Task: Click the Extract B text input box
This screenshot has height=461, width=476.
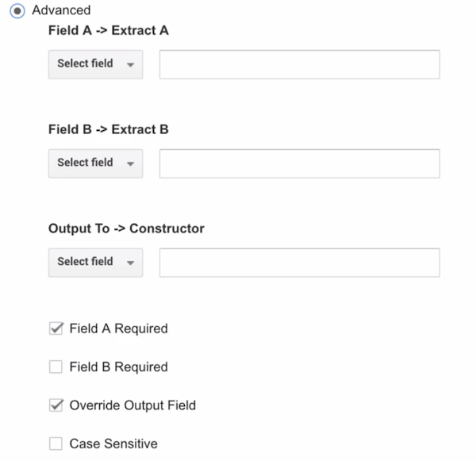Action: [299, 163]
